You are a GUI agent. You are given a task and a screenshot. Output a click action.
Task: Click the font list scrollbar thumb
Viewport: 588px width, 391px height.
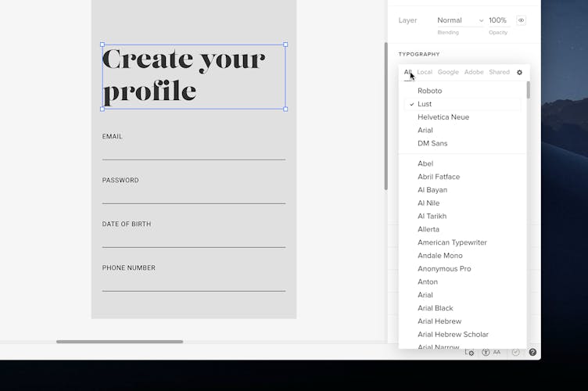529,90
